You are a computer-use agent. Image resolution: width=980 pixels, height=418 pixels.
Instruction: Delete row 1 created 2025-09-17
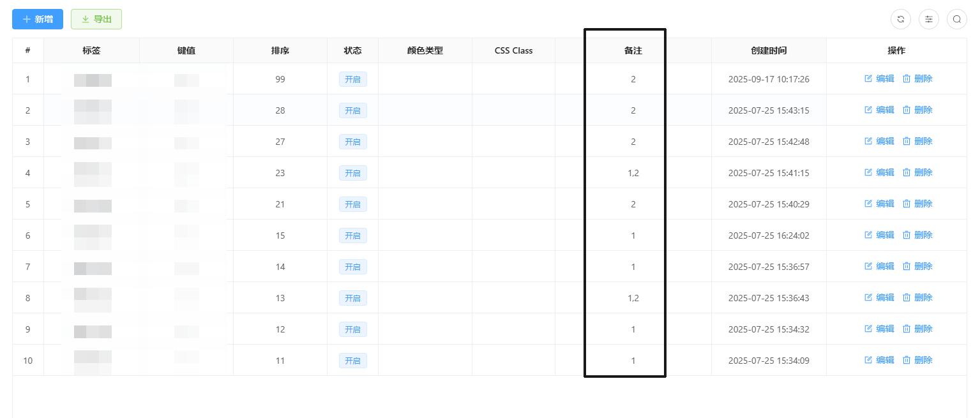point(917,79)
